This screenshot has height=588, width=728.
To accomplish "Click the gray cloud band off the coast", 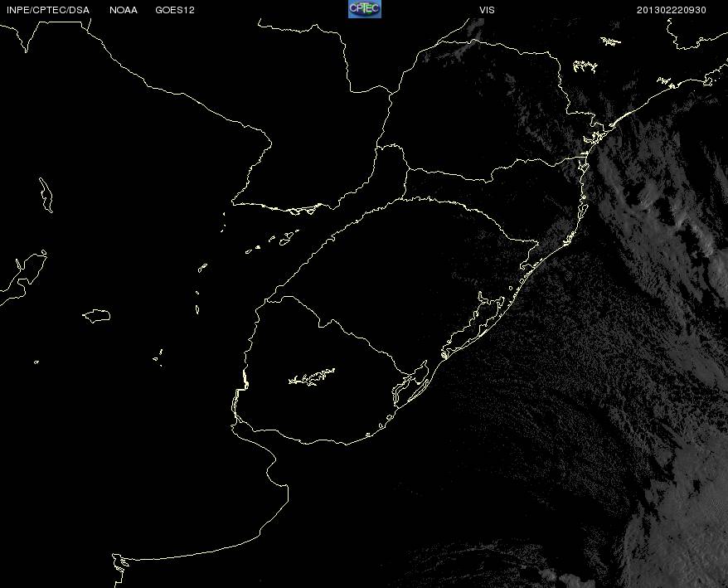I will pos(659,195).
